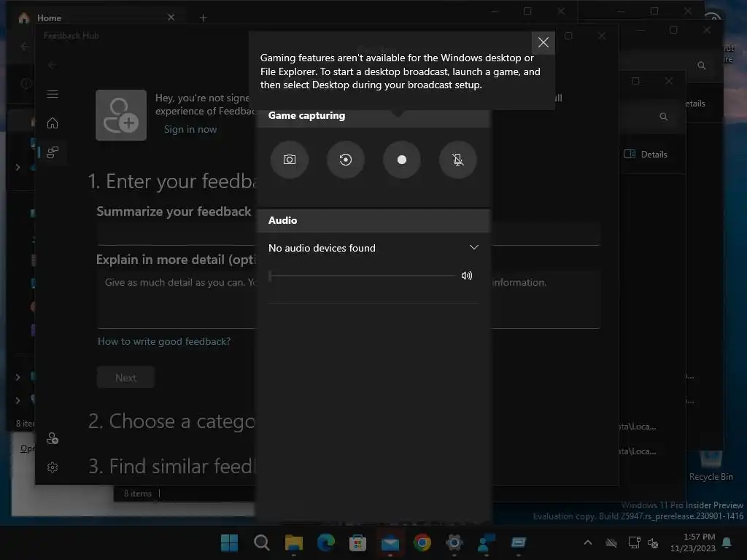The width and height of the screenshot is (747, 560).
Task: Click the 'Sign in now' link
Action: click(190, 129)
